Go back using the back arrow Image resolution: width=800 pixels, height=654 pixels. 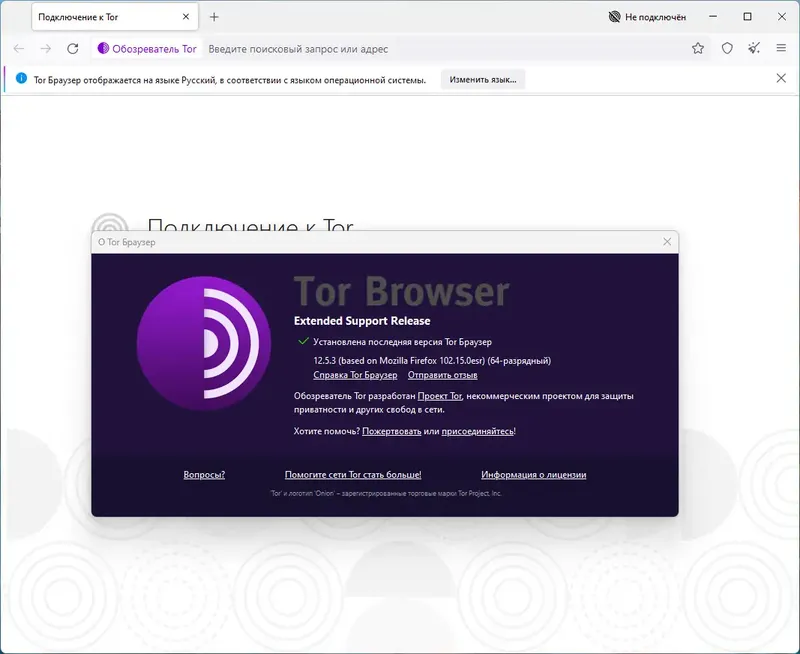tap(19, 49)
